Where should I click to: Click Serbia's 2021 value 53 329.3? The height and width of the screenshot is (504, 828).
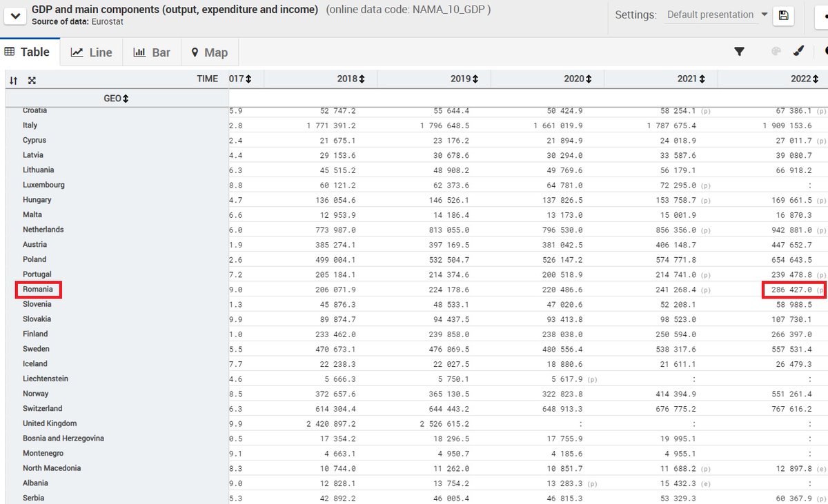click(678, 498)
